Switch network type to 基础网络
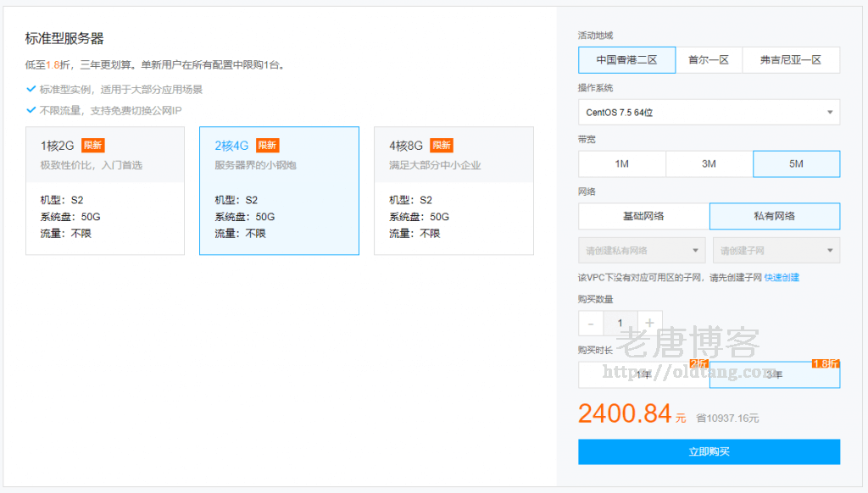 coord(643,217)
